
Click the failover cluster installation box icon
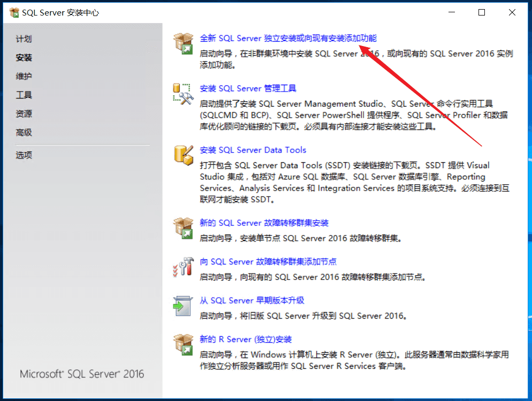pyautogui.click(x=184, y=228)
